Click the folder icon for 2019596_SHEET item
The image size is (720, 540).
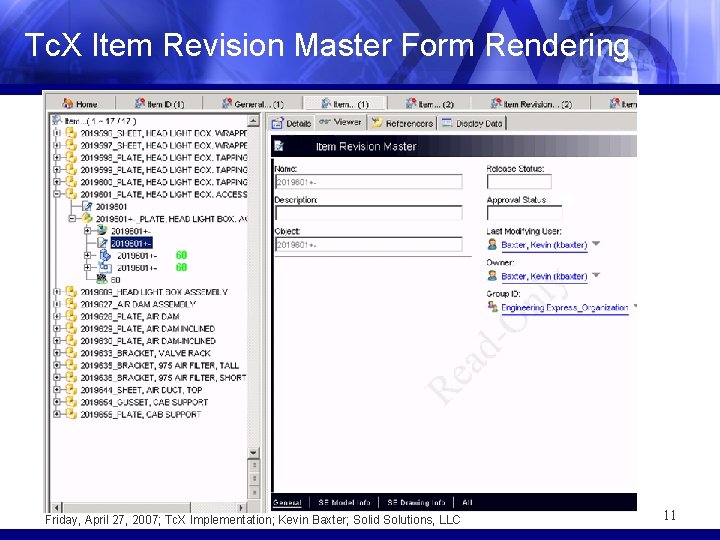(x=71, y=133)
